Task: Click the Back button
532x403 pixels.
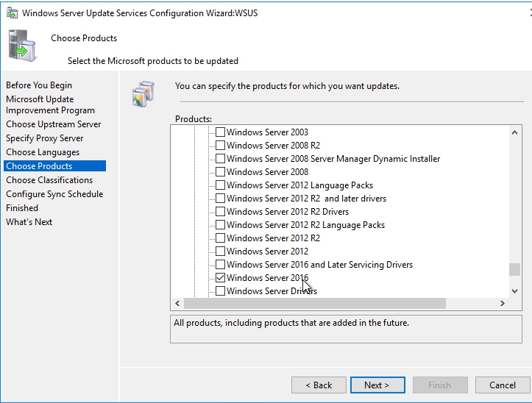Action: [319, 385]
